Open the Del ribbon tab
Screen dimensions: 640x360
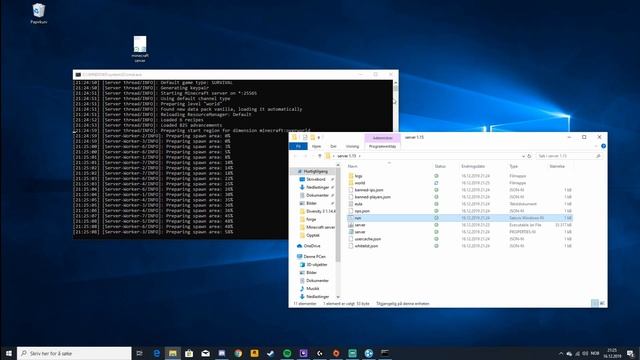click(333, 146)
